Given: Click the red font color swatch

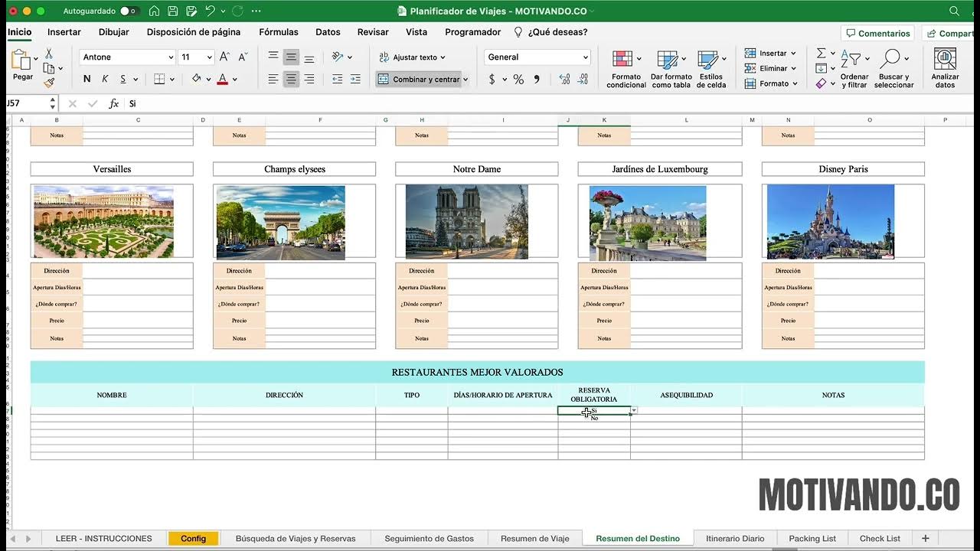Looking at the screenshot, I should [222, 79].
